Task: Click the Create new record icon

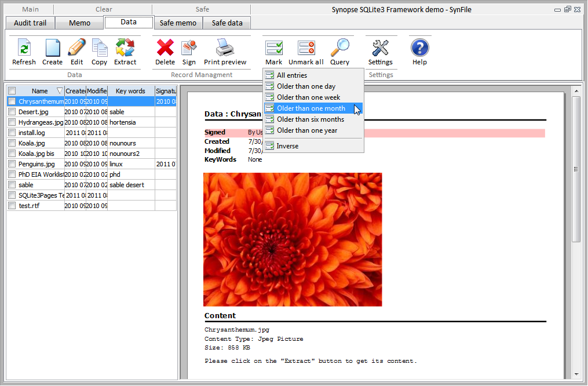Action: click(52, 49)
